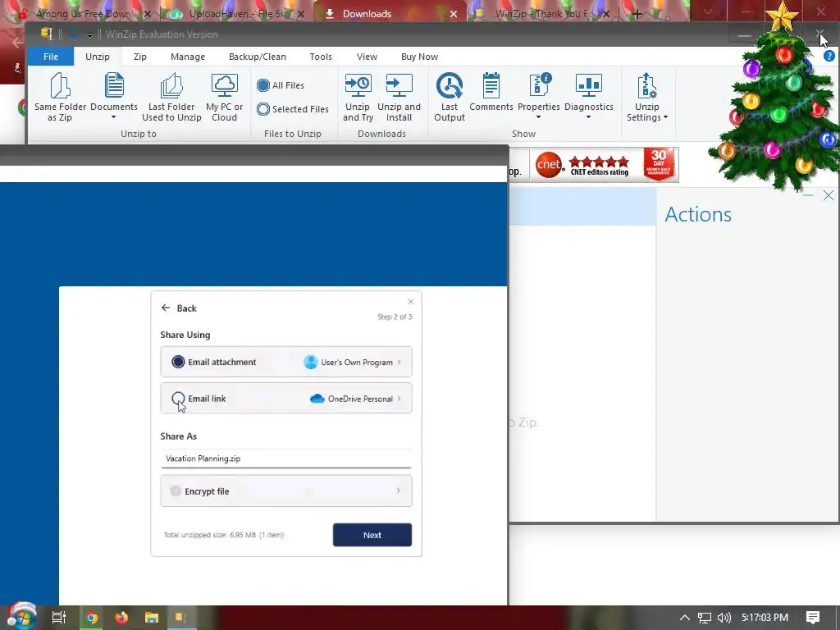Close the Downloads browser tab
The height and width of the screenshot is (630, 840).
(x=453, y=15)
